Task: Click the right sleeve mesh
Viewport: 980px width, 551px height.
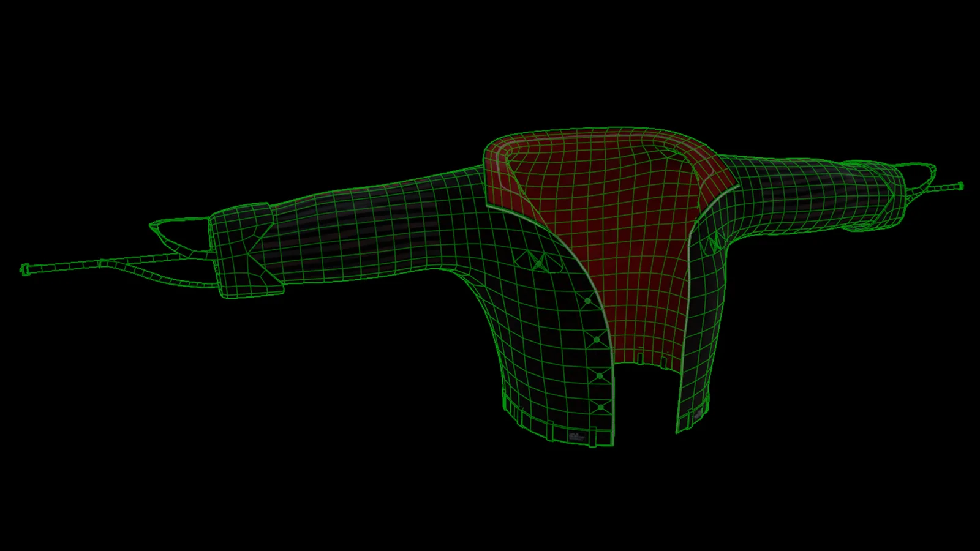Action: coord(796,196)
